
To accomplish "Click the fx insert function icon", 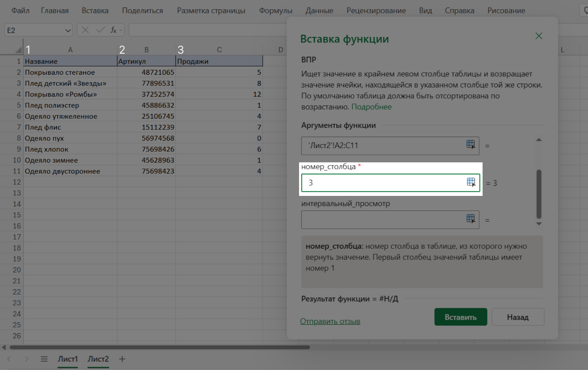I will point(113,30).
